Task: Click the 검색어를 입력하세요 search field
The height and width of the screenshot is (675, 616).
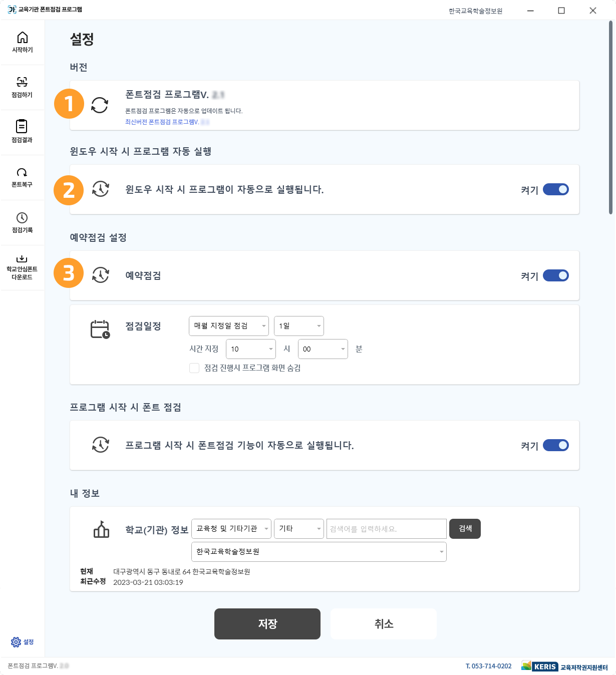Action: click(x=386, y=528)
